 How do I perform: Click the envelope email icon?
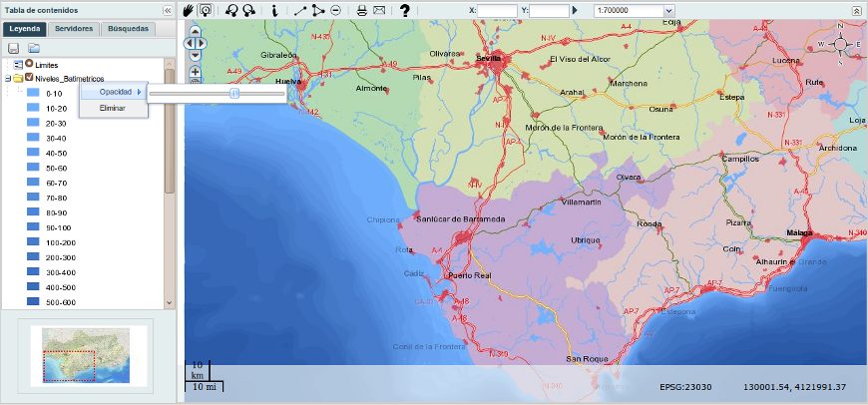click(x=379, y=10)
